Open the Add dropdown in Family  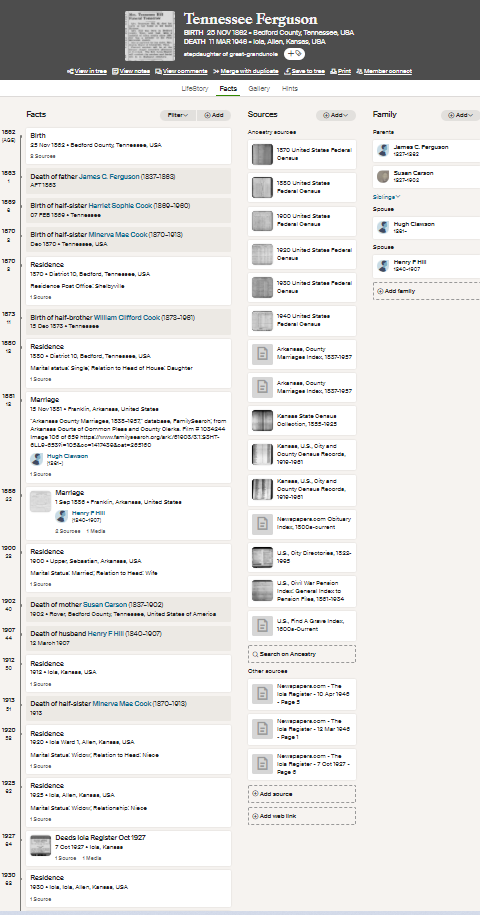point(461,115)
